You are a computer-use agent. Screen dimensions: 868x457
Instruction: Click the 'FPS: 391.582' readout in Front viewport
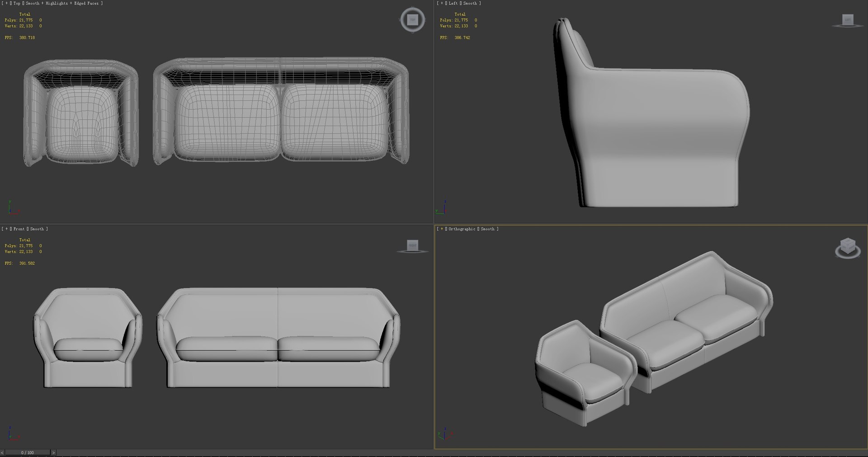pyautogui.click(x=20, y=263)
